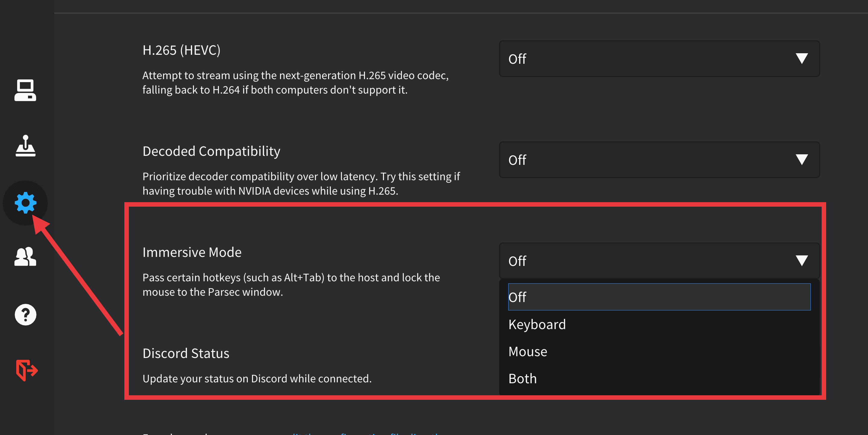
Task: Click the Discord Status heading
Action: [x=186, y=353]
